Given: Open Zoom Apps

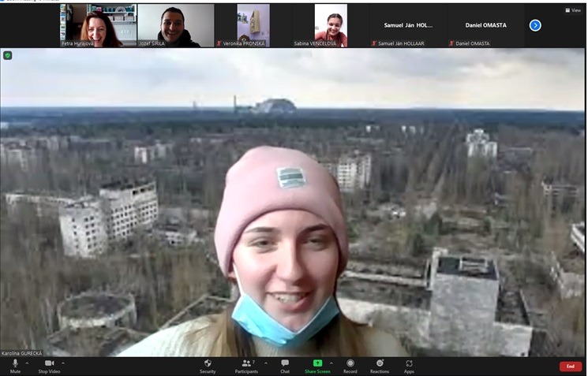Looking at the screenshot, I should pos(409,366).
